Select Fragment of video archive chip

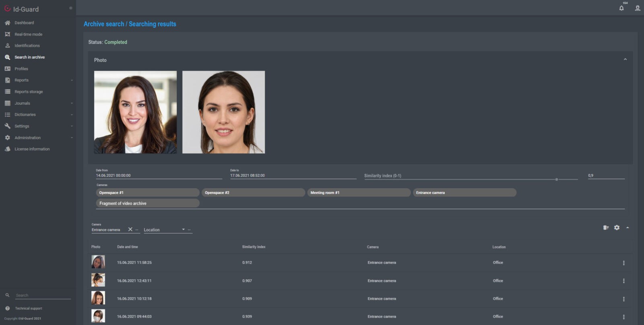click(x=147, y=204)
